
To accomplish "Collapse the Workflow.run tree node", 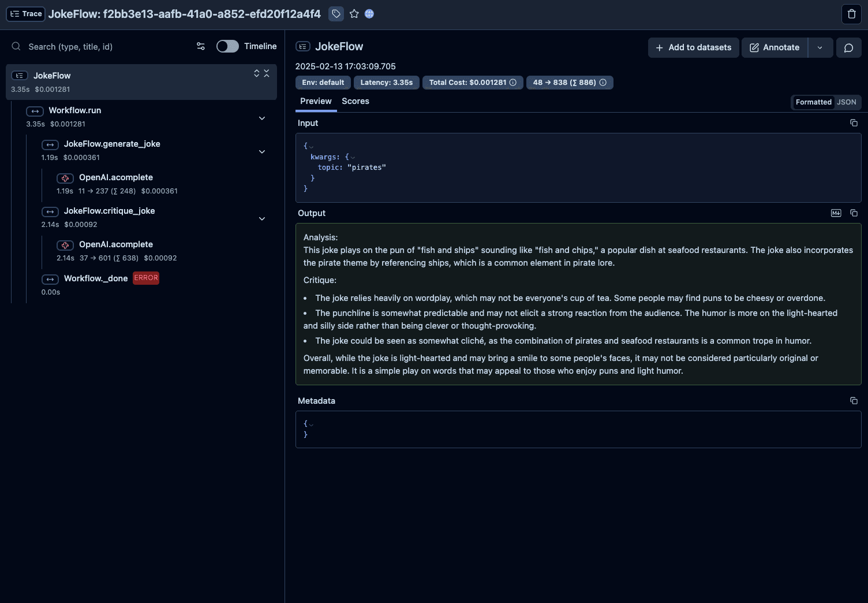I will tap(261, 118).
